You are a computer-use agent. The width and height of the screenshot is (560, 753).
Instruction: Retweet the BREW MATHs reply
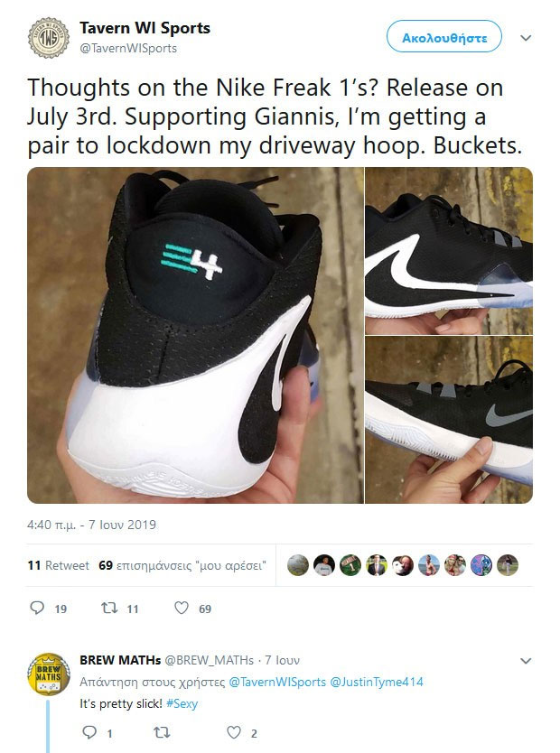(x=162, y=732)
